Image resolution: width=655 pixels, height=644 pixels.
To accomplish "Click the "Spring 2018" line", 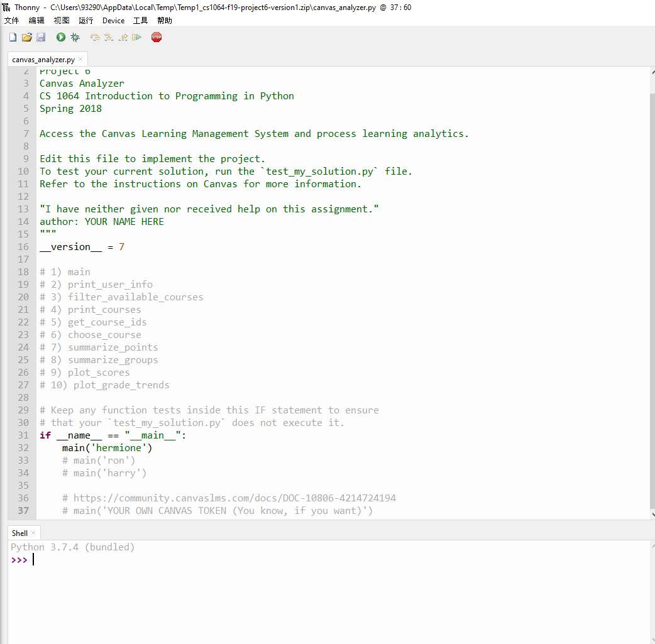I will [70, 109].
